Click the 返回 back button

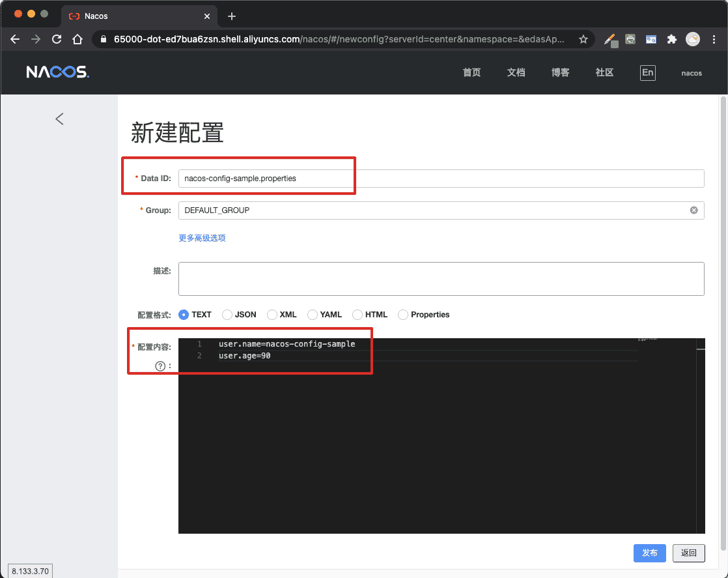tap(688, 553)
